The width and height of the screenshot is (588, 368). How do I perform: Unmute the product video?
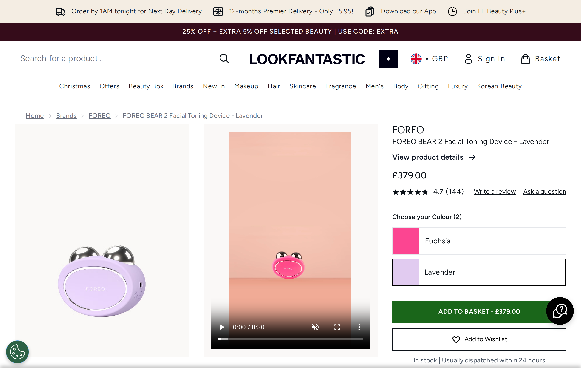[315, 327]
